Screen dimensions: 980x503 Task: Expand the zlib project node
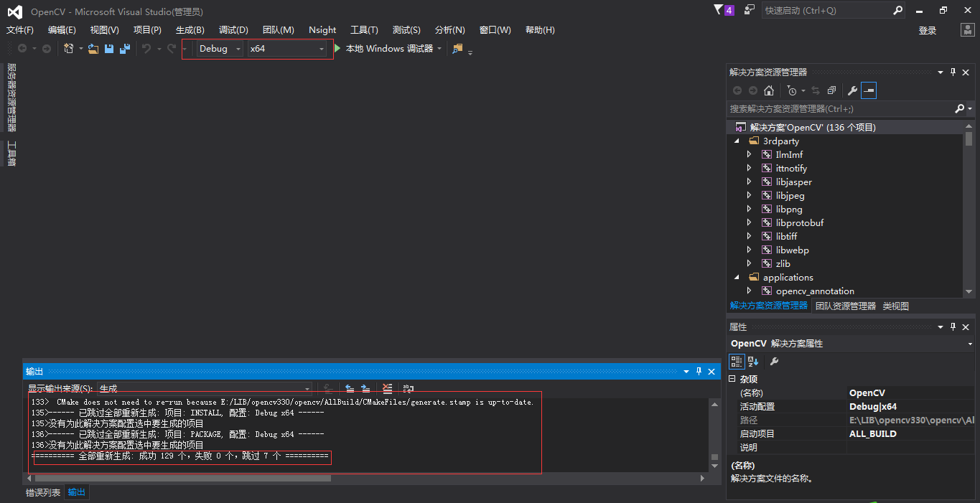click(x=750, y=264)
